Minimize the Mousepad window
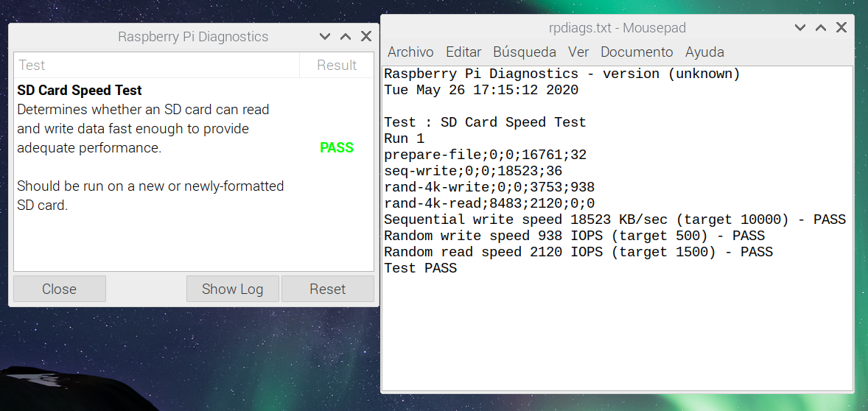This screenshot has width=868, height=411. 800,27
